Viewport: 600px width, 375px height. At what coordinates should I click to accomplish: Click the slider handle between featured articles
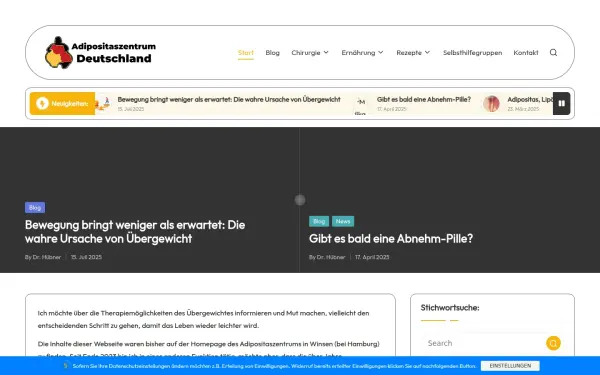(x=300, y=200)
